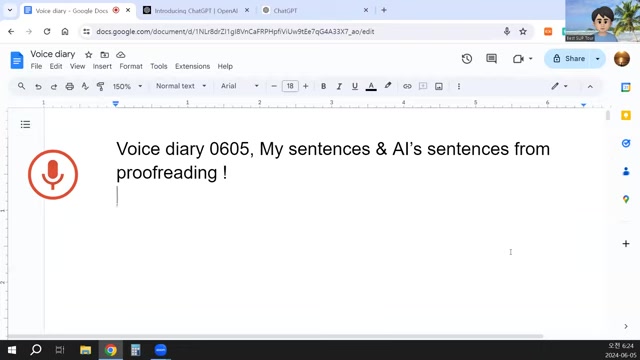Click the Share button

[x=570, y=59]
